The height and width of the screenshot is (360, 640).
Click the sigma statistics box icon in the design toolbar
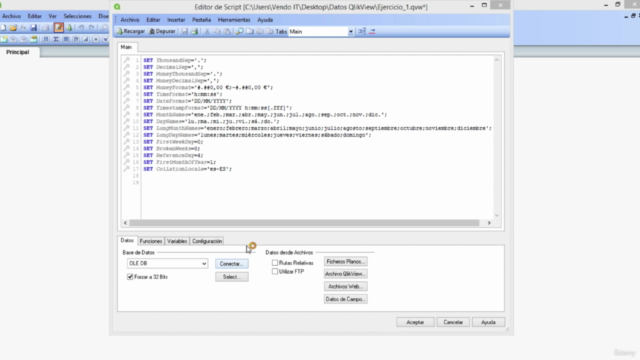tap(56, 39)
